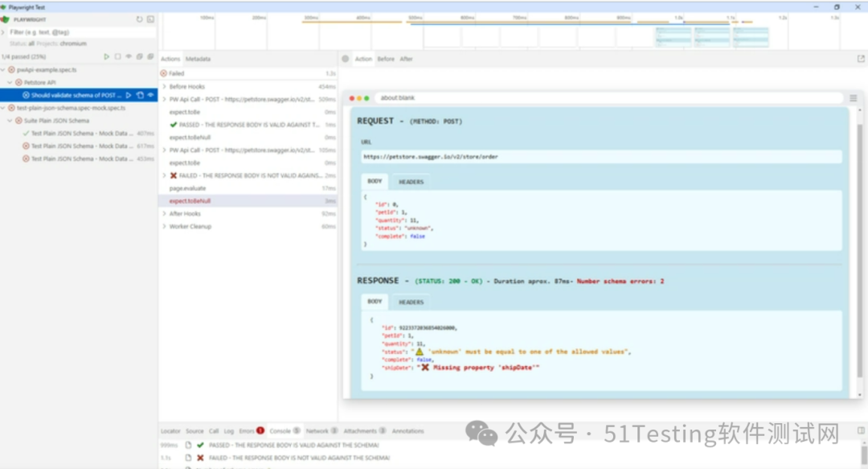The image size is (868, 469).
Task: Click the request URL field
Action: click(x=602, y=157)
